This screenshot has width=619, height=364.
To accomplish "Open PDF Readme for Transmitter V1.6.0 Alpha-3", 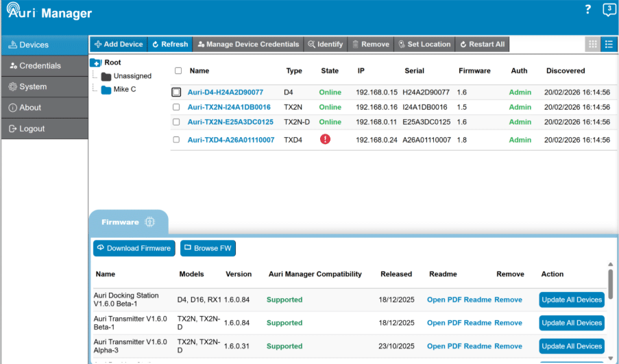I will pyautogui.click(x=459, y=346).
